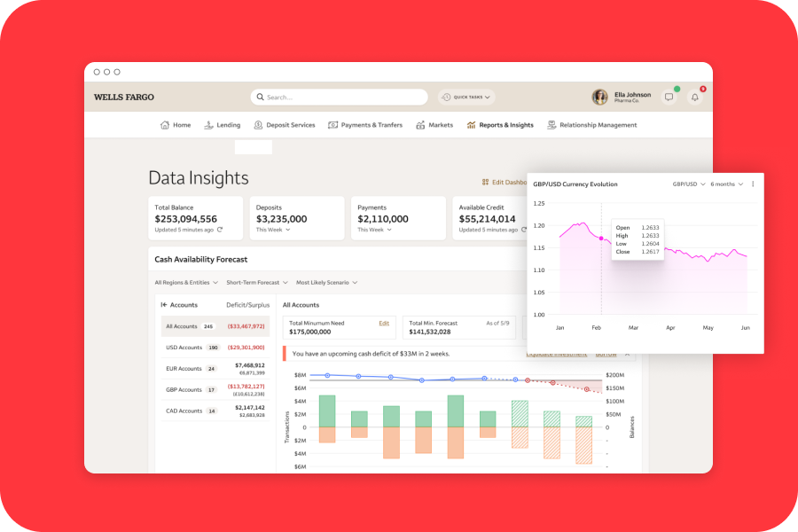Click the Home icon in navigation
The width and height of the screenshot is (798, 532).
point(164,125)
